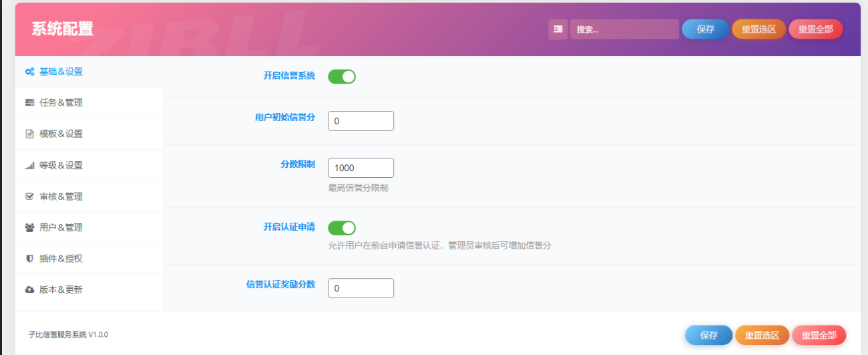The height and width of the screenshot is (355, 868).
Task: Click the cloud icon beside 版本&更新
Action: click(x=29, y=290)
